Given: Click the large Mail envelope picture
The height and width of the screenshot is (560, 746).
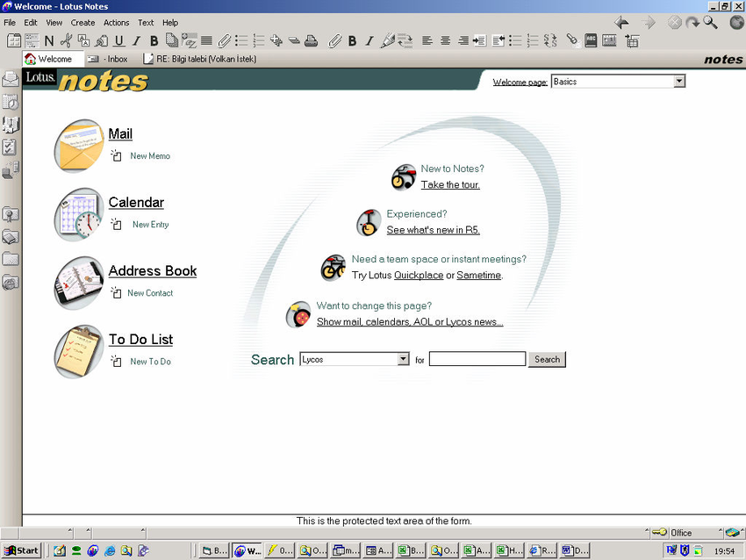Looking at the screenshot, I should click(79, 145).
